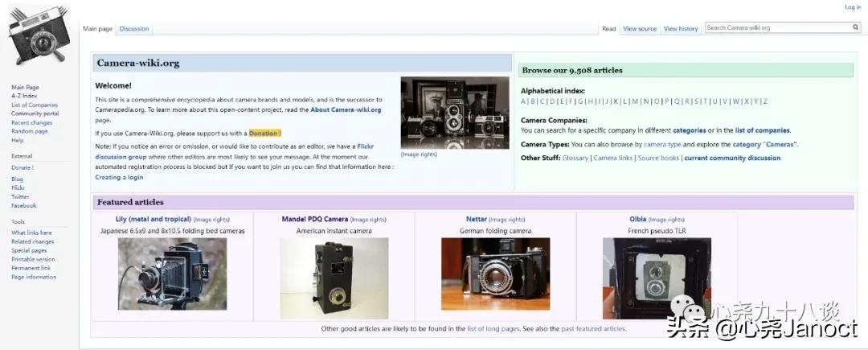This screenshot has width=868, height=350.
Task: Click the Mandel PDQ camera photo
Action: coord(334,278)
